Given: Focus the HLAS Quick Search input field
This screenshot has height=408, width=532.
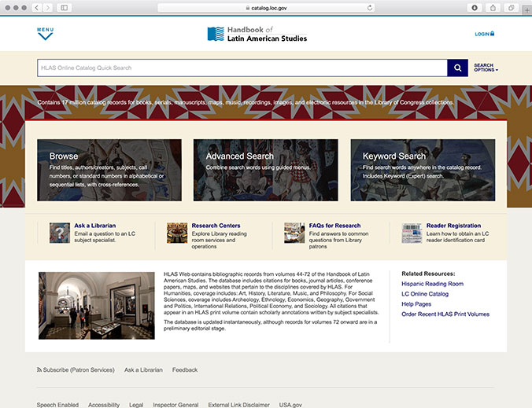Looking at the screenshot, I should click(x=242, y=68).
